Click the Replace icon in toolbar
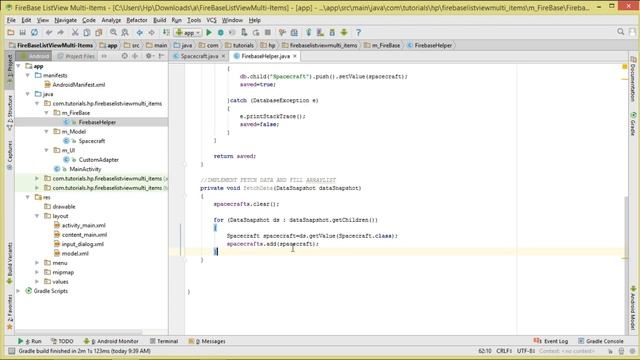640x360 pixels. pyautogui.click(x=125, y=32)
